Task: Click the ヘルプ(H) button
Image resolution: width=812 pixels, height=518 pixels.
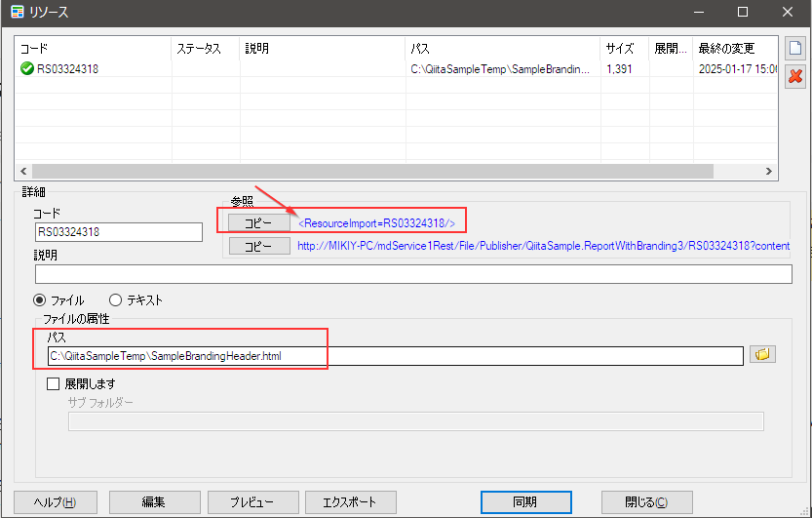Action: click(55, 502)
